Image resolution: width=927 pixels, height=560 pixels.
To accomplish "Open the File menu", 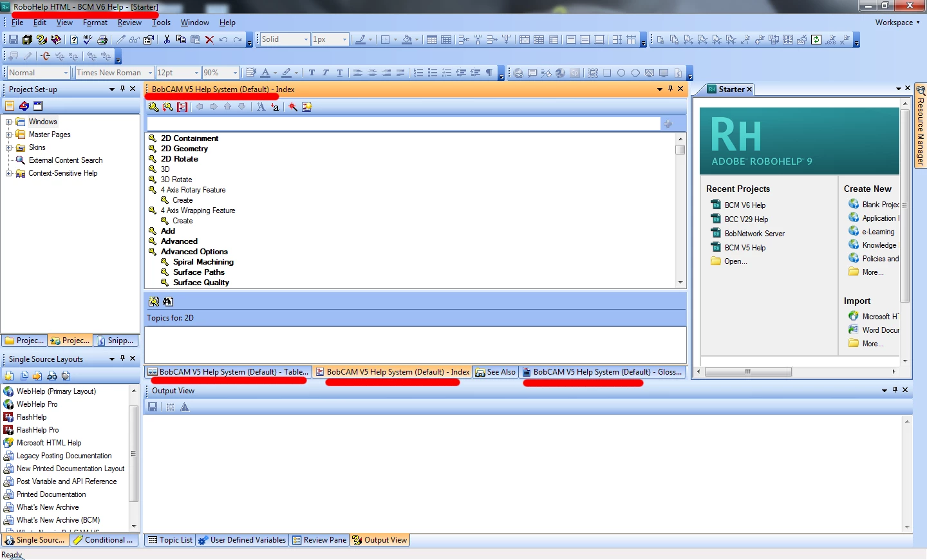I will (x=17, y=23).
